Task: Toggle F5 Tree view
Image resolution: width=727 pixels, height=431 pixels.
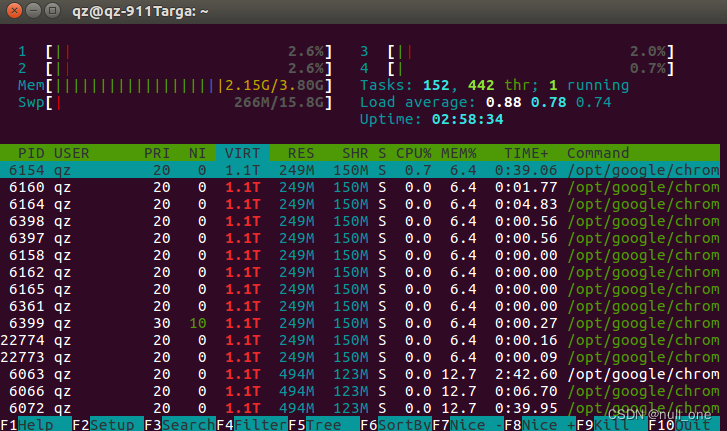Action: [x=324, y=425]
